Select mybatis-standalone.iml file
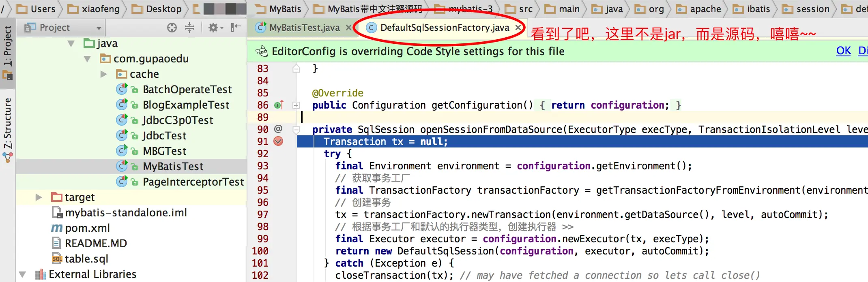This screenshot has width=868, height=282. pos(126,213)
